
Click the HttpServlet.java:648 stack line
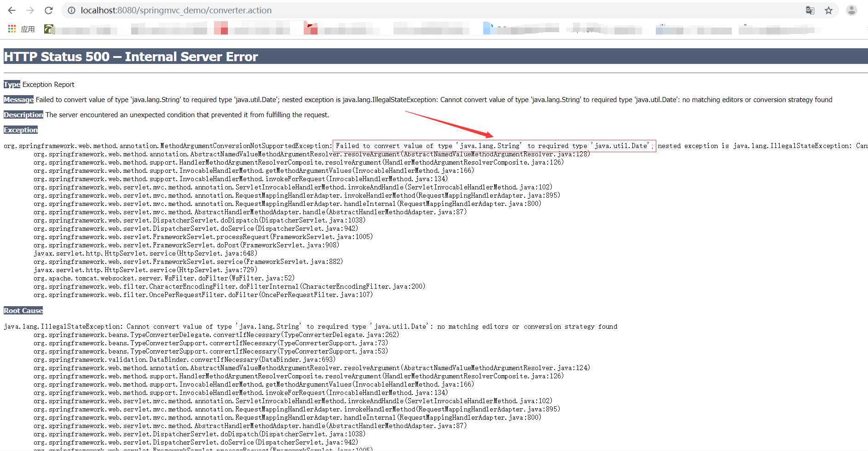pyautogui.click(x=145, y=253)
